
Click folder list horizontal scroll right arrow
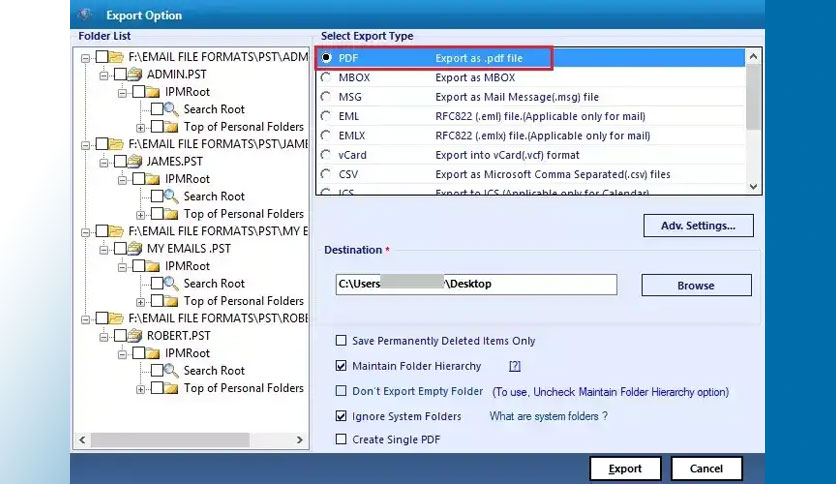[x=300, y=440]
